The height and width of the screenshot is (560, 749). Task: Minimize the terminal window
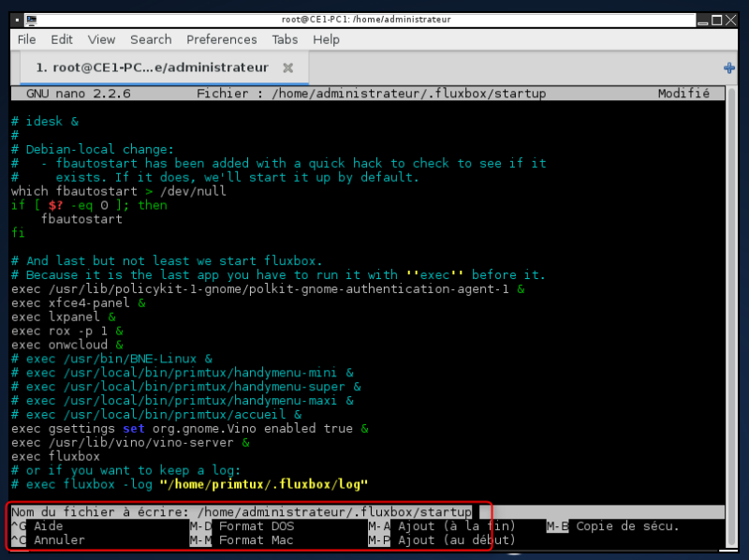(x=703, y=20)
